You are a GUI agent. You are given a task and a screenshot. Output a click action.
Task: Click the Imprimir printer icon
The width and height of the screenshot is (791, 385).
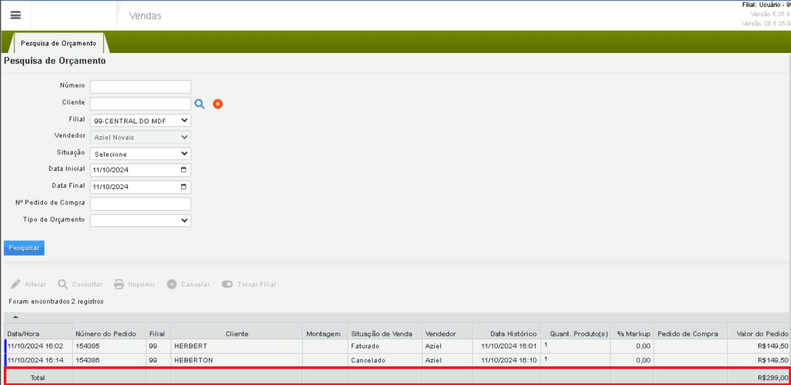(119, 284)
